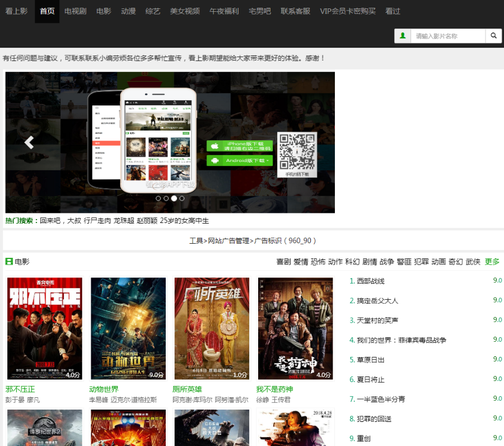This screenshot has height=446, width=504.
Task: Click the 动物世界 title link
Action: click(x=104, y=389)
